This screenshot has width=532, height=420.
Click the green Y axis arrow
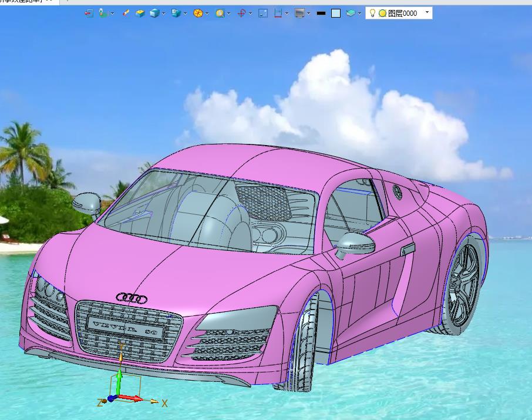tap(119, 382)
